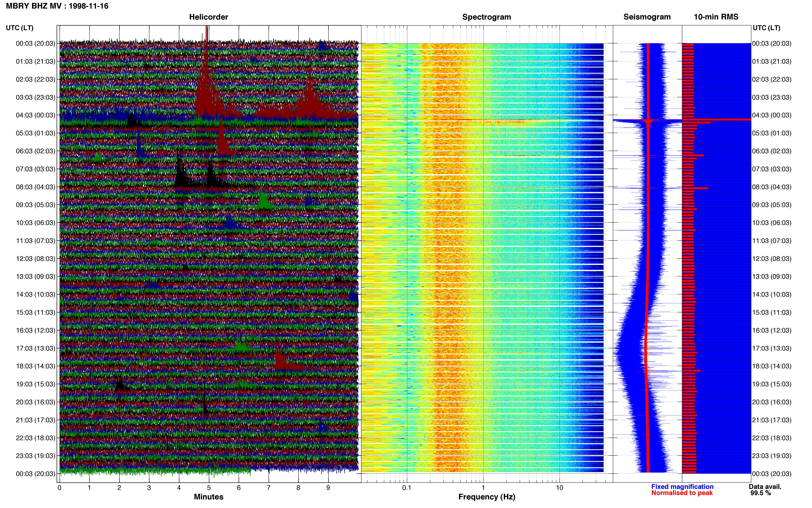Click left time label 13:03 (09:03)
812x508 pixels.
coord(36,277)
